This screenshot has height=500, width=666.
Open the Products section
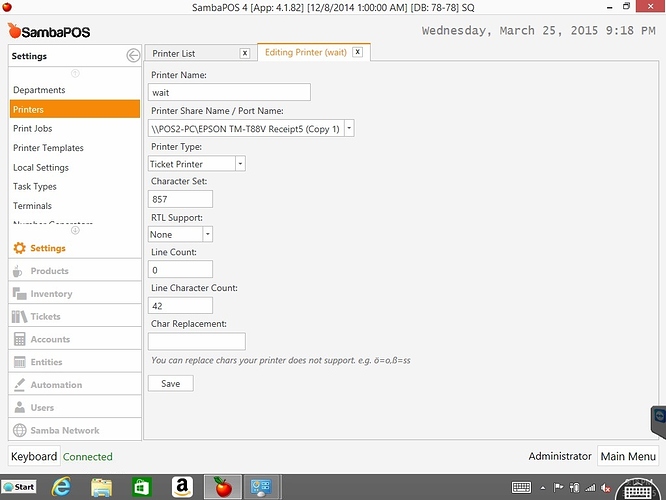75,271
